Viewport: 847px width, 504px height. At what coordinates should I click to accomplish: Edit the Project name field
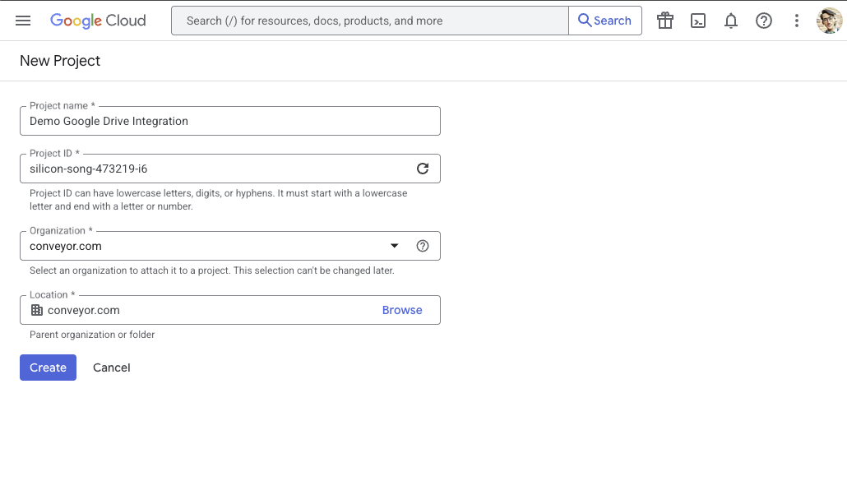click(x=230, y=121)
